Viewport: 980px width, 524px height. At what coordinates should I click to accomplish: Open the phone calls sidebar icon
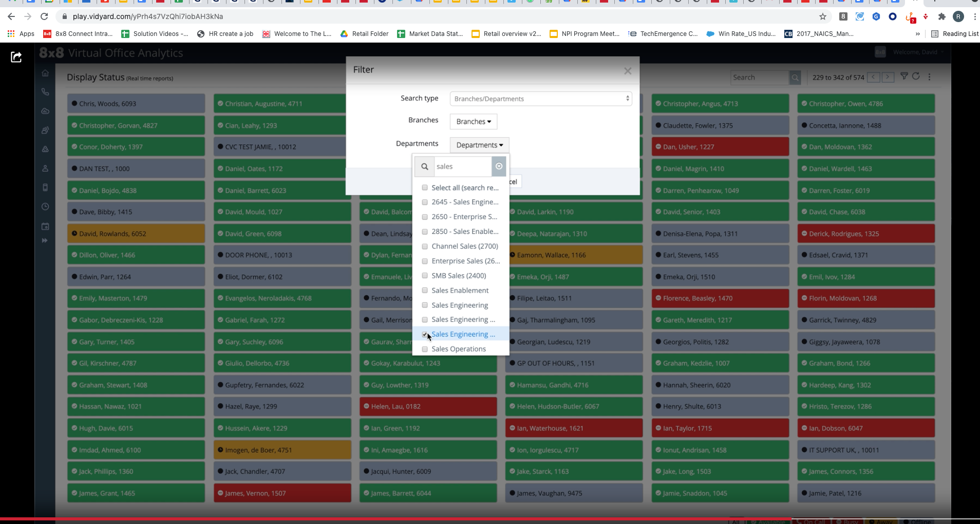pos(45,92)
